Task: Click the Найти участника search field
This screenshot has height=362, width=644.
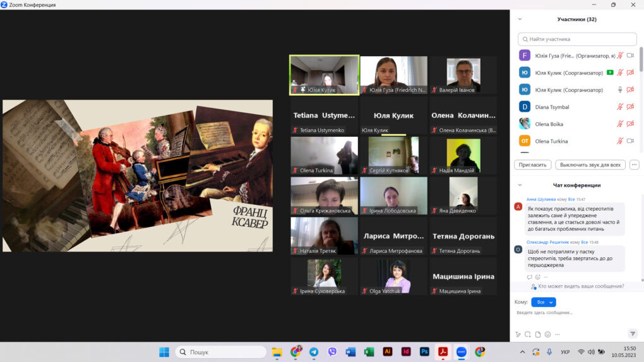Action: 577,39
